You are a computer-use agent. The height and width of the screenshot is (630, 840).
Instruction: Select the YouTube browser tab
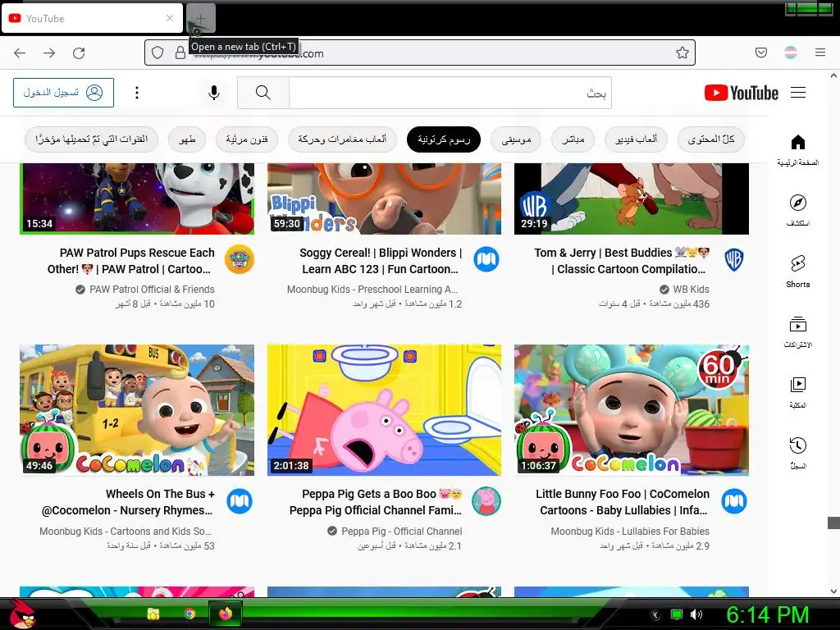[x=92, y=18]
